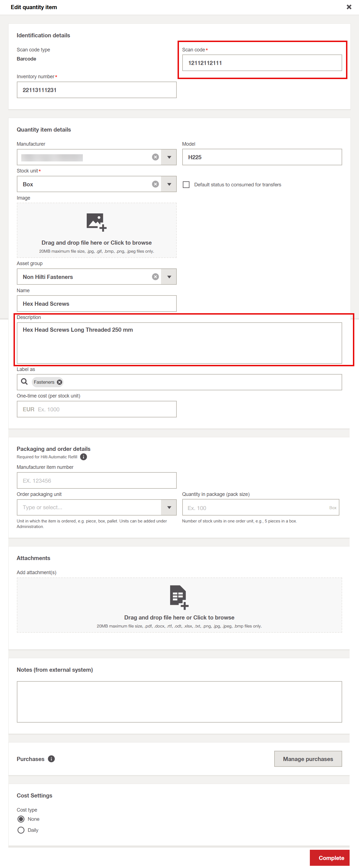This screenshot has width=359, height=868.
Task: Clear the Non Hilti Fasteners asset group
Action: tap(155, 277)
